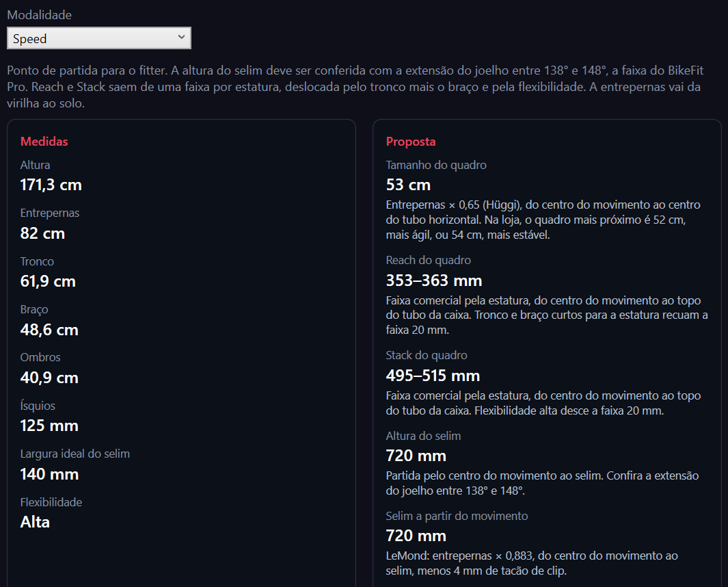Image resolution: width=728 pixels, height=587 pixels.
Task: Click the Largura ideal do selim label
Action: (75, 454)
